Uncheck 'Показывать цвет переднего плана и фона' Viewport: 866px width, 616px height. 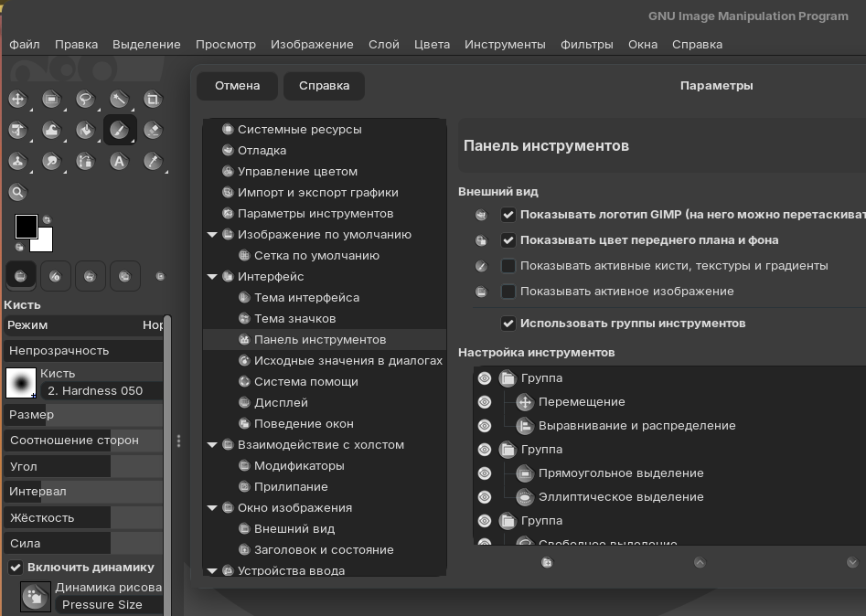coord(508,240)
